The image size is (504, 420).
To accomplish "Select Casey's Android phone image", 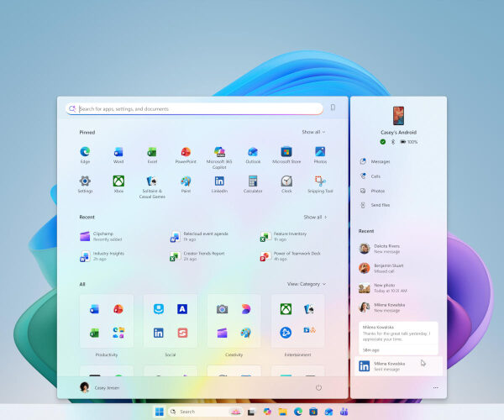I will pyautogui.click(x=398, y=116).
